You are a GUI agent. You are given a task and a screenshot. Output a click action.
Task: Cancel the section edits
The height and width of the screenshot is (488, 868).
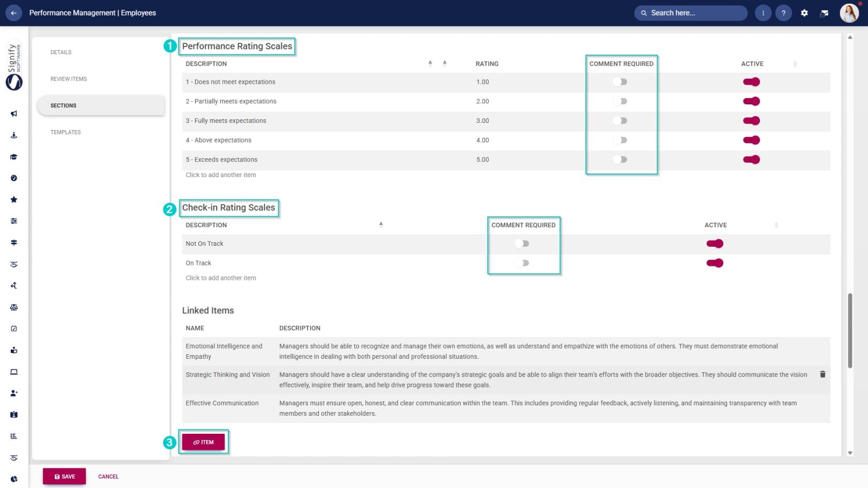point(109,477)
